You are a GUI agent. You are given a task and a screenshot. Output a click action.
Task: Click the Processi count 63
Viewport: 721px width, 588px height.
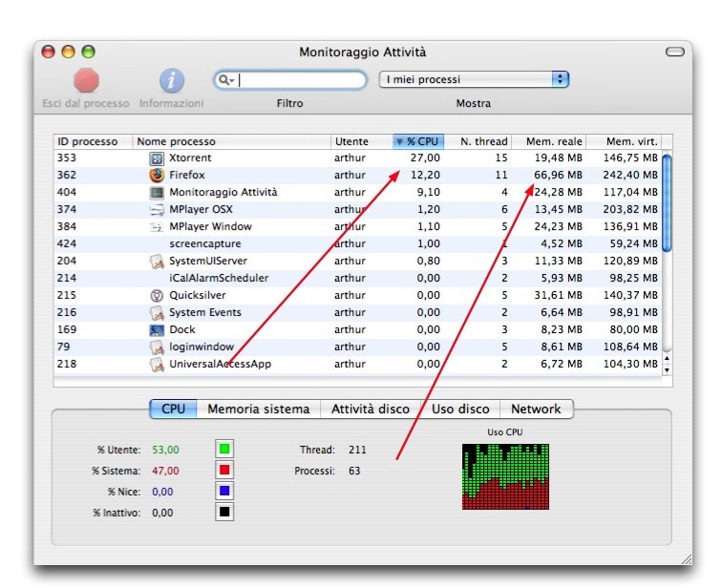[354, 471]
